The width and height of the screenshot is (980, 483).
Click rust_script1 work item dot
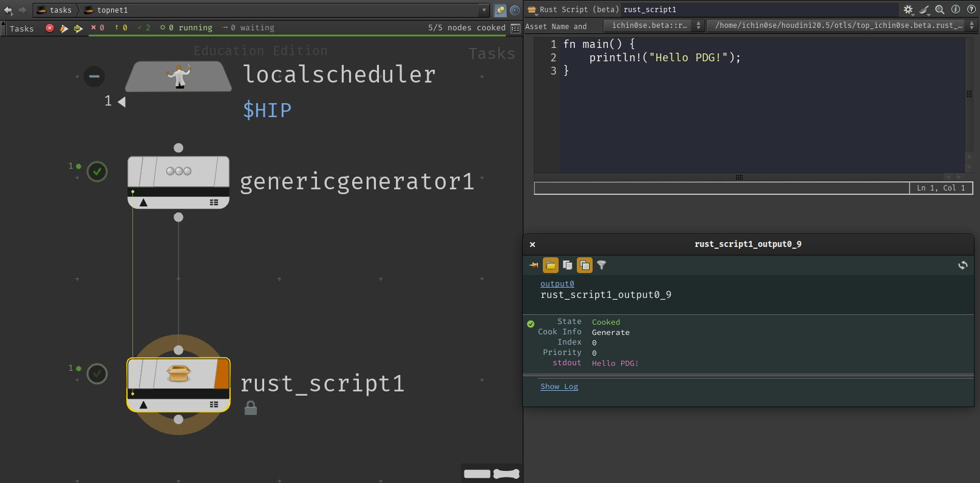pyautogui.click(x=132, y=394)
